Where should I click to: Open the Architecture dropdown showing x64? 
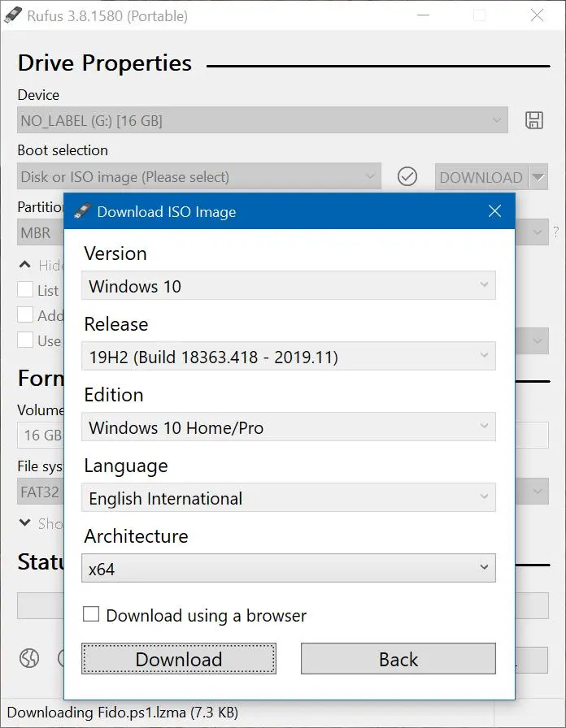point(288,568)
